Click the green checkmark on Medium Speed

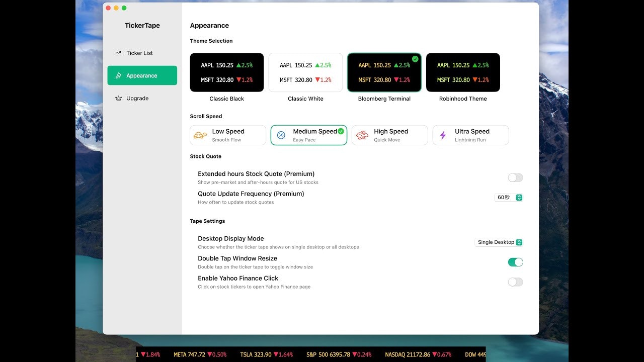pos(341,131)
